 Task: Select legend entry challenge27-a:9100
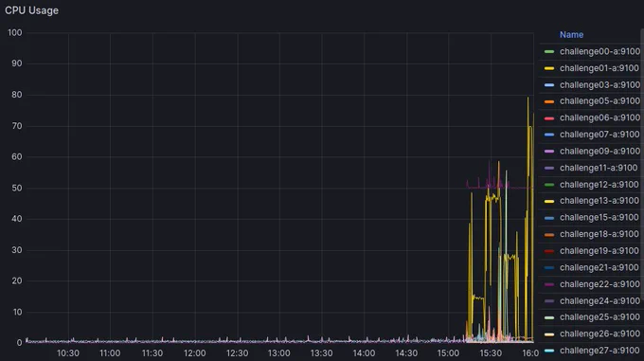click(599, 351)
